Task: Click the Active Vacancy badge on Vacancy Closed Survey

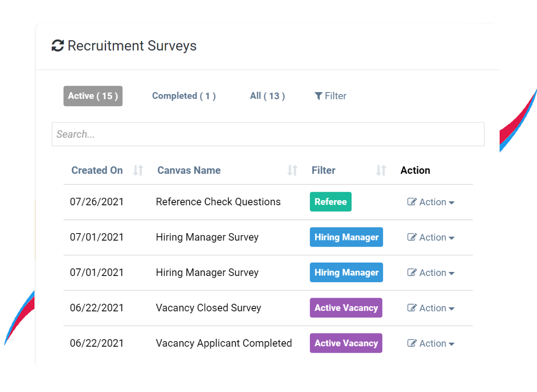Action: point(346,308)
